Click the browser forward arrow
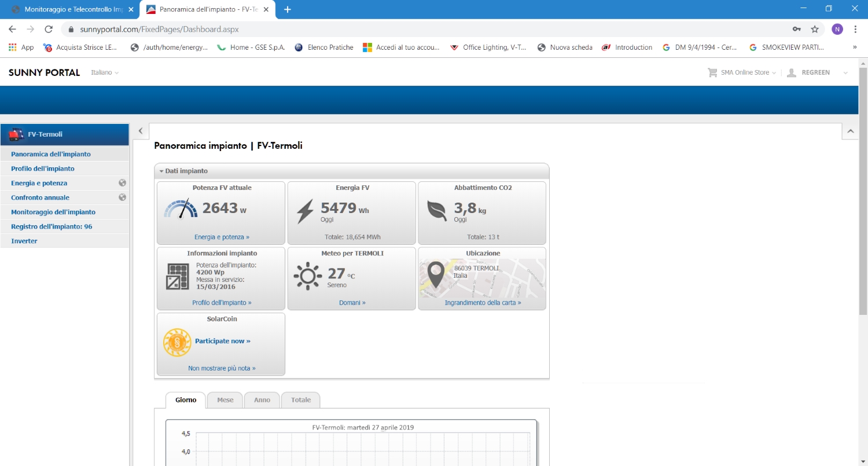Image resolution: width=868 pixels, height=466 pixels. pyautogui.click(x=31, y=29)
